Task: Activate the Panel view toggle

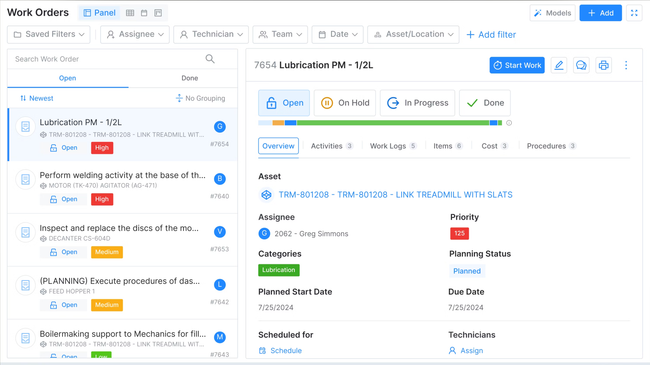Action: pyautogui.click(x=99, y=13)
